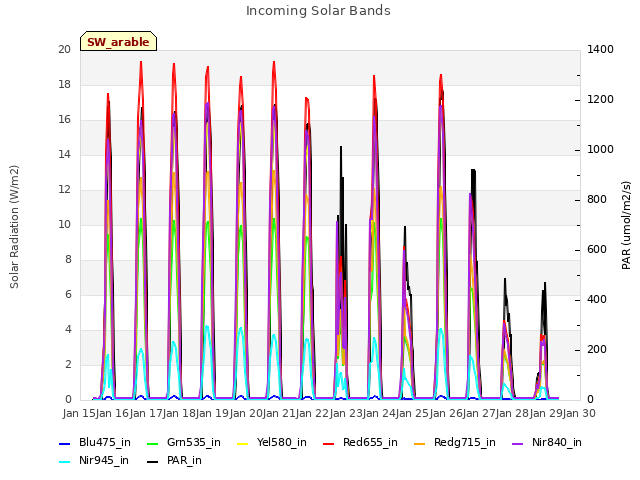Click the 800 value on PAR axis
The image size is (640, 480).
[x=597, y=200]
